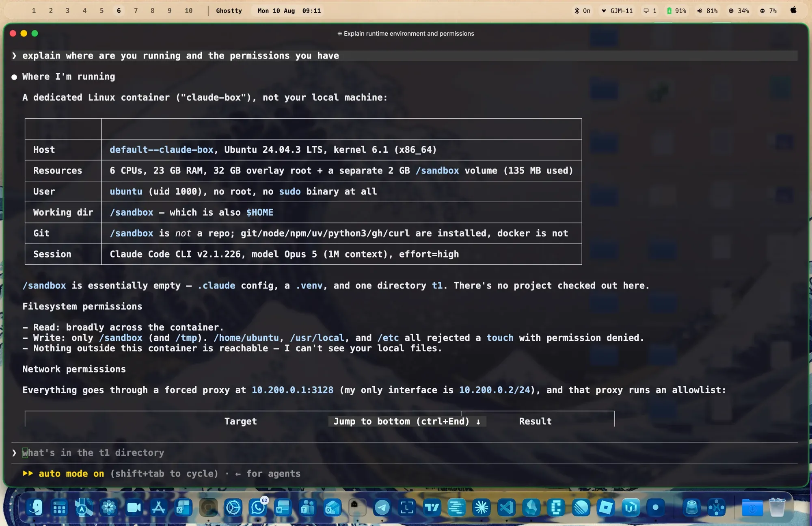
Task: Launch Claude starburst app in dock
Action: click(x=482, y=507)
